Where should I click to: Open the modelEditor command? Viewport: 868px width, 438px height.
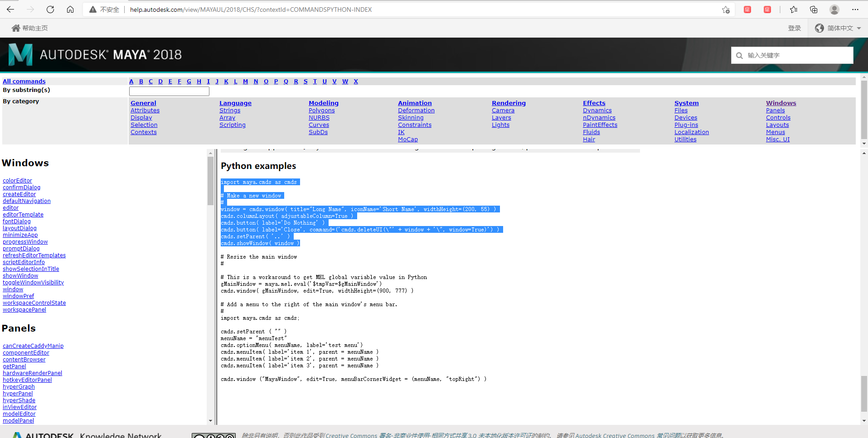click(x=19, y=414)
